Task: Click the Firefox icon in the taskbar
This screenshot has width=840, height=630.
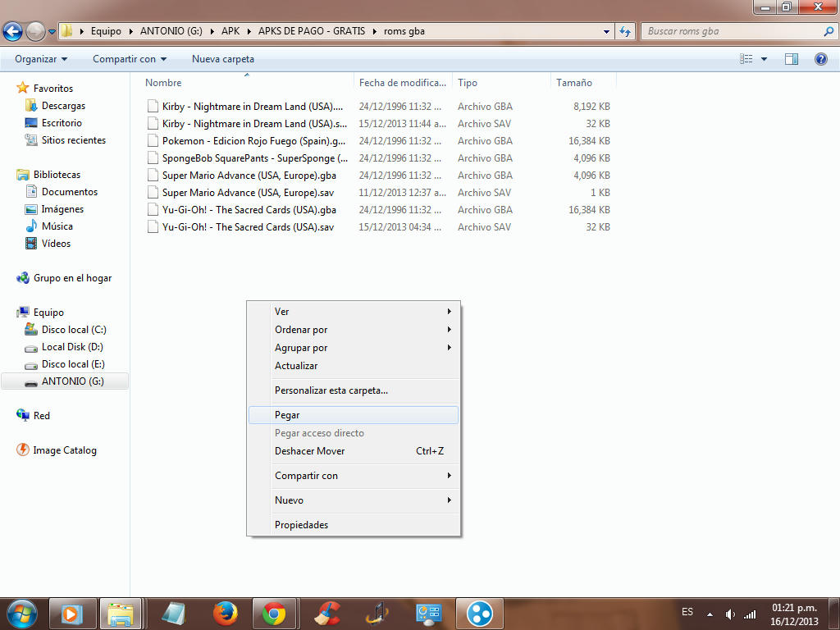Action: click(x=225, y=613)
